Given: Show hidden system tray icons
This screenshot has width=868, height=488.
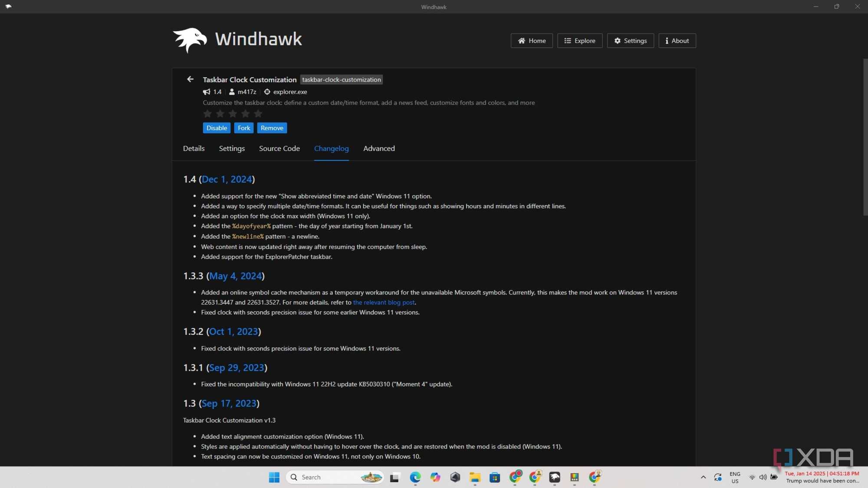Looking at the screenshot, I should click(703, 477).
